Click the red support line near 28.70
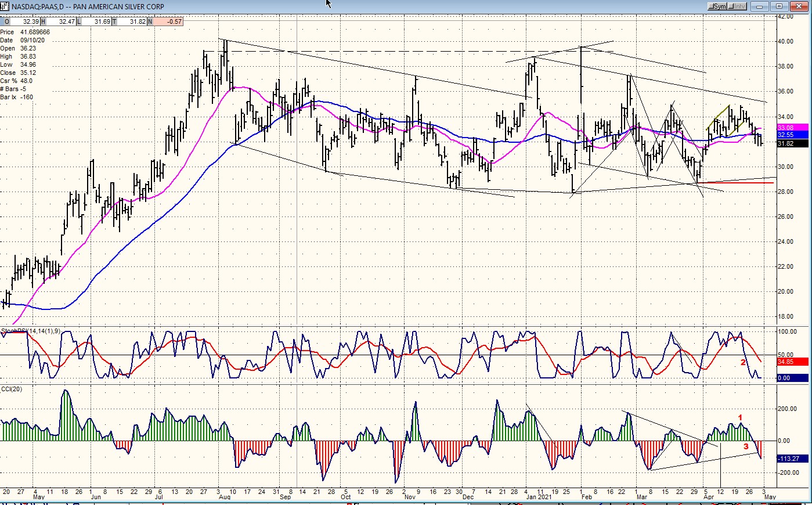The height and width of the screenshot is (505, 812). [x=737, y=183]
